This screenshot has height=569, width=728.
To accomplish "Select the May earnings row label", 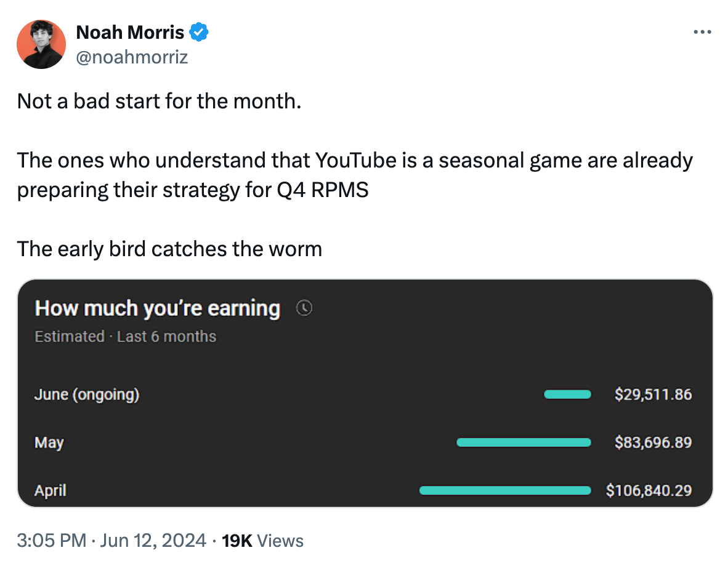I will click(x=49, y=443).
